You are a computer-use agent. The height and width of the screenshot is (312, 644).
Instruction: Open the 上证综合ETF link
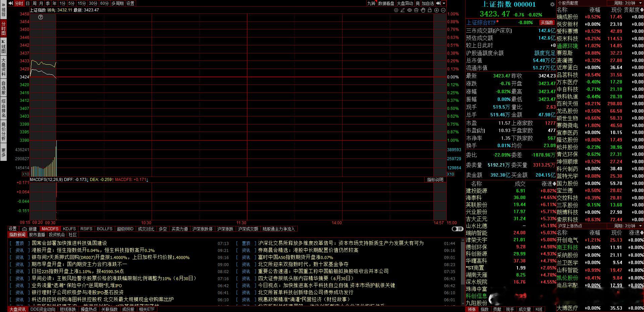click(x=481, y=22)
